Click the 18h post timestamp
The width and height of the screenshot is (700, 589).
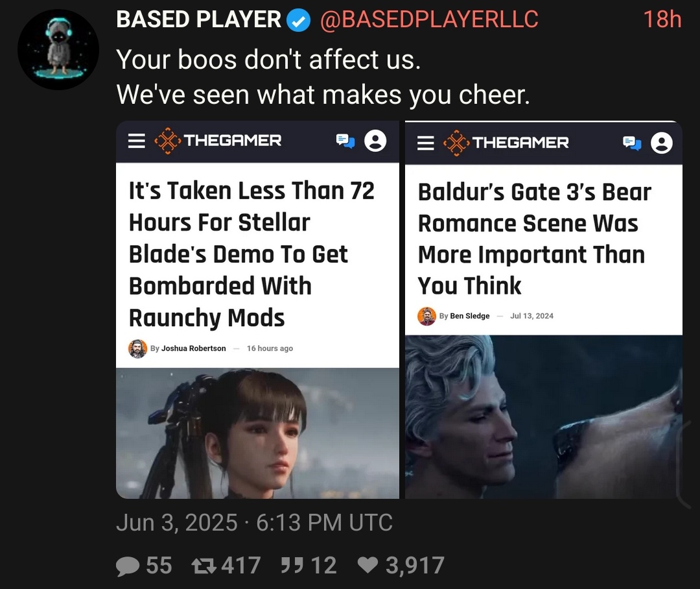662,19
